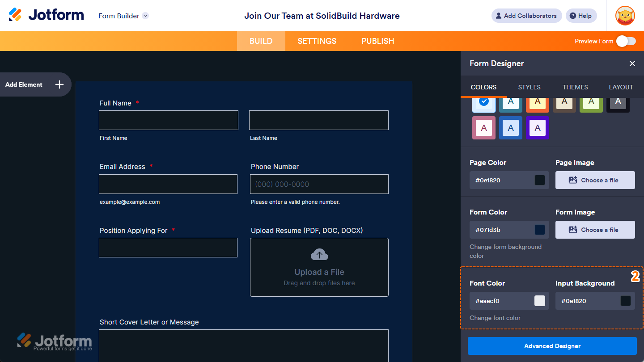The height and width of the screenshot is (362, 644).
Task: Click the Position Applying For label
Action: 134,231
